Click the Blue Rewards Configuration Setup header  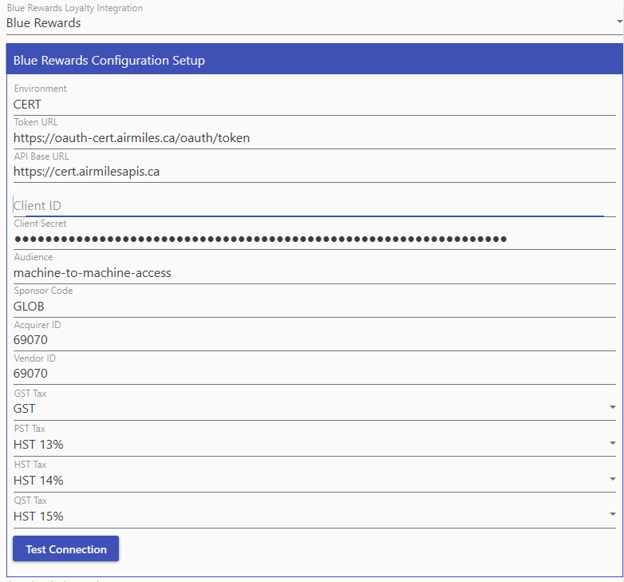[x=314, y=60]
